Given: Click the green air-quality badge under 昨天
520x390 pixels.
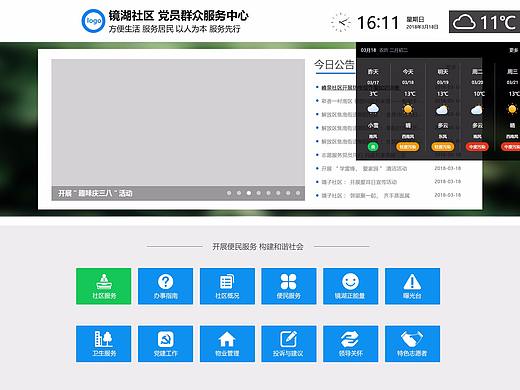Looking at the screenshot, I should coord(373,147).
